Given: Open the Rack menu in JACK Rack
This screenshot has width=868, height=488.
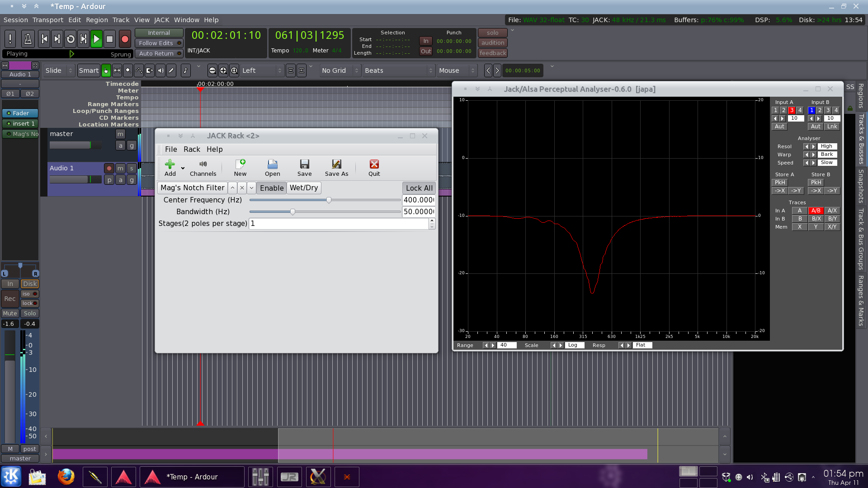Looking at the screenshot, I should tap(192, 149).
